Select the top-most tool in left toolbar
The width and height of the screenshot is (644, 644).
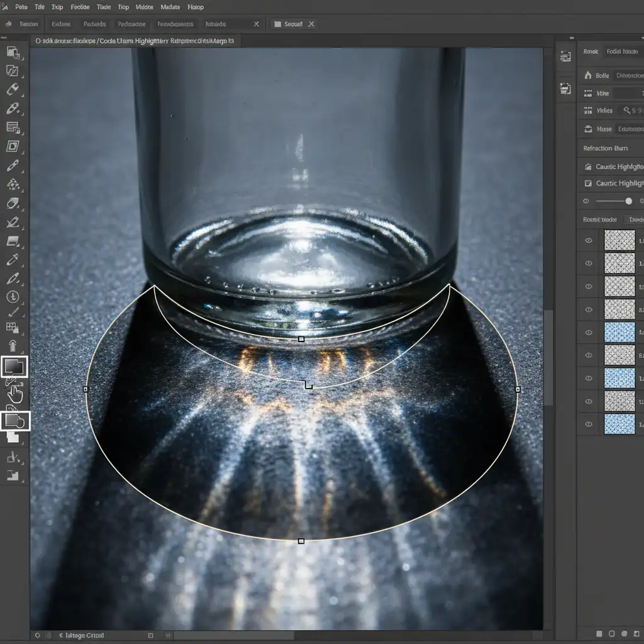point(13,52)
